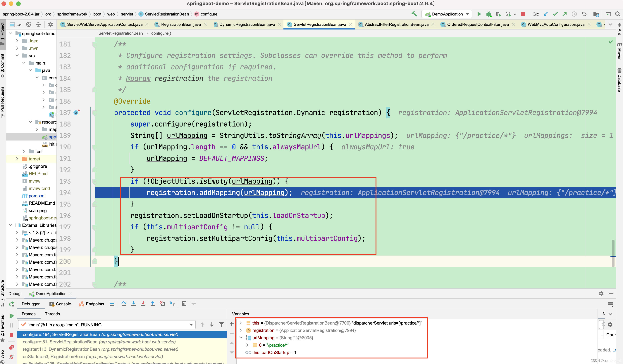Toggle the frames filter funnel icon
This screenshot has height=364, width=623.
point(221,325)
